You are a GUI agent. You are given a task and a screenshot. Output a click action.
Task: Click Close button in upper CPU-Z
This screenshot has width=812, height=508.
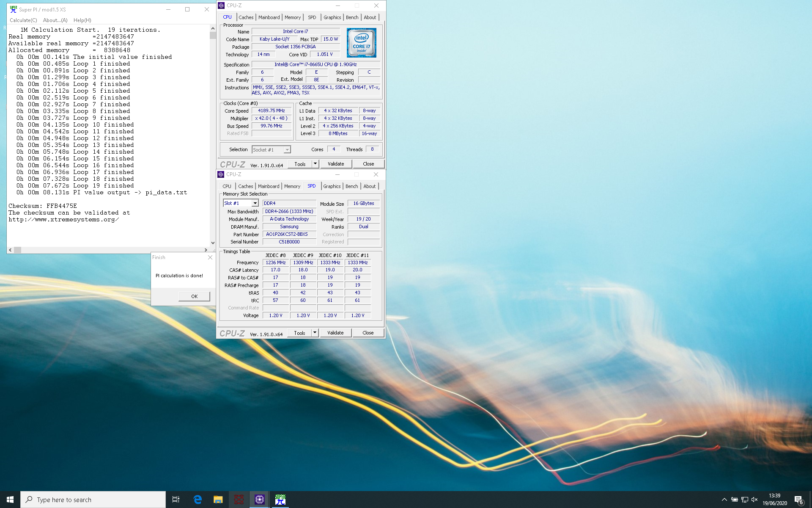pos(368,164)
